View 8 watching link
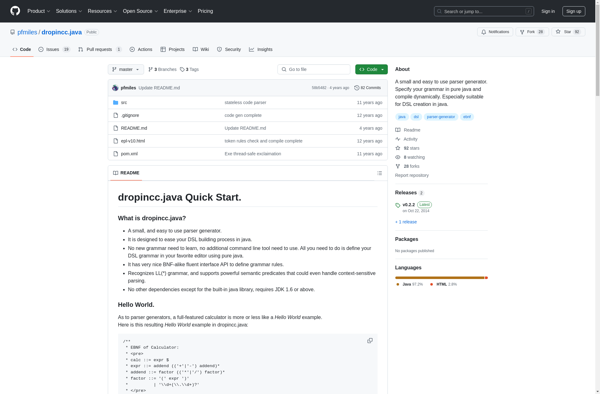 point(410,157)
